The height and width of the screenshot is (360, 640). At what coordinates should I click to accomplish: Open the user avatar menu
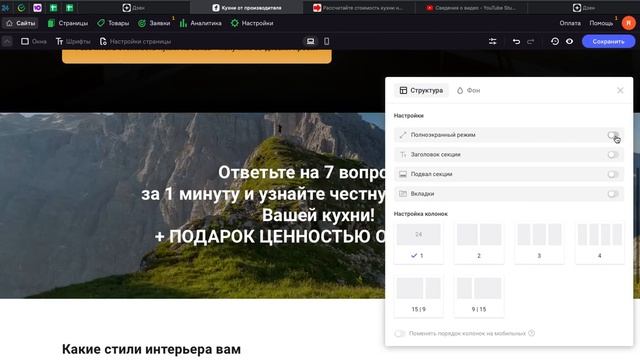tap(628, 23)
